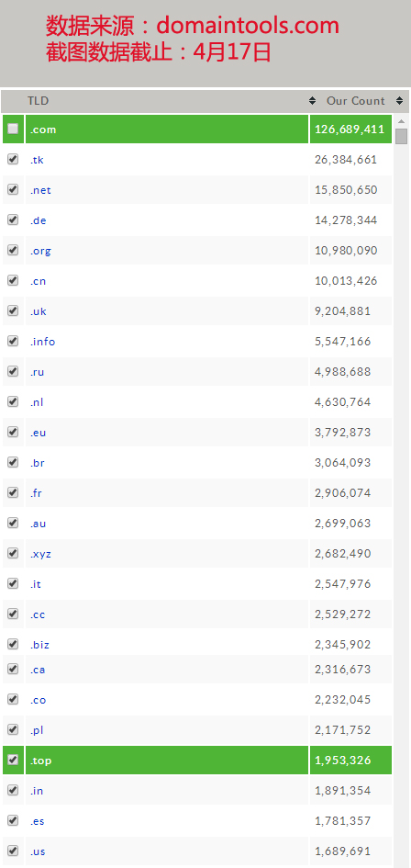Image resolution: width=411 pixels, height=868 pixels.
Task: Click the scrollbar track below thumb
Action: 402,498
